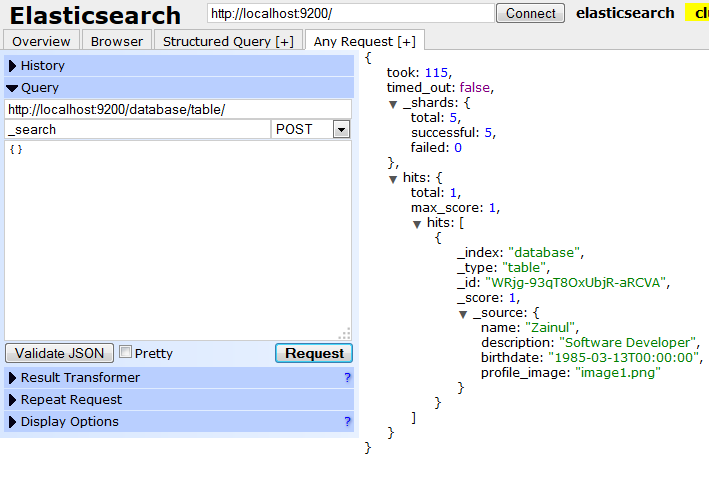This screenshot has height=496, width=709.
Task: Collapse the _shards JSON node
Action: coord(393,104)
